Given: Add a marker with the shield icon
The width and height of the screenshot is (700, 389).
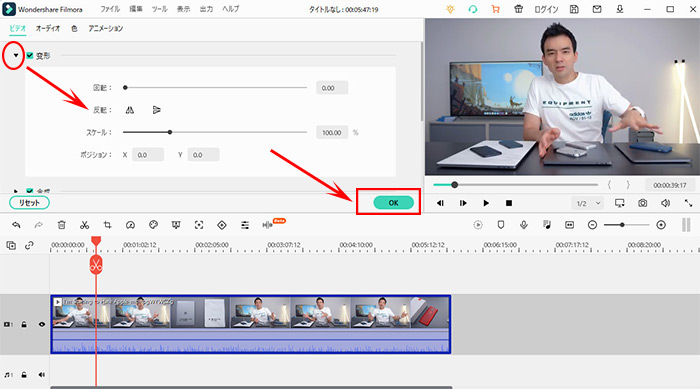Looking at the screenshot, I should (x=501, y=225).
